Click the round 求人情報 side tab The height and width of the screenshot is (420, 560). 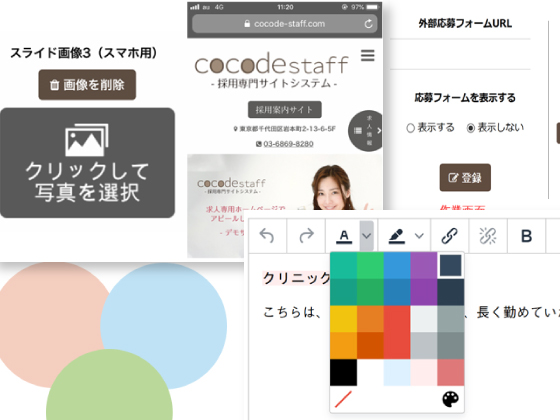(365, 131)
